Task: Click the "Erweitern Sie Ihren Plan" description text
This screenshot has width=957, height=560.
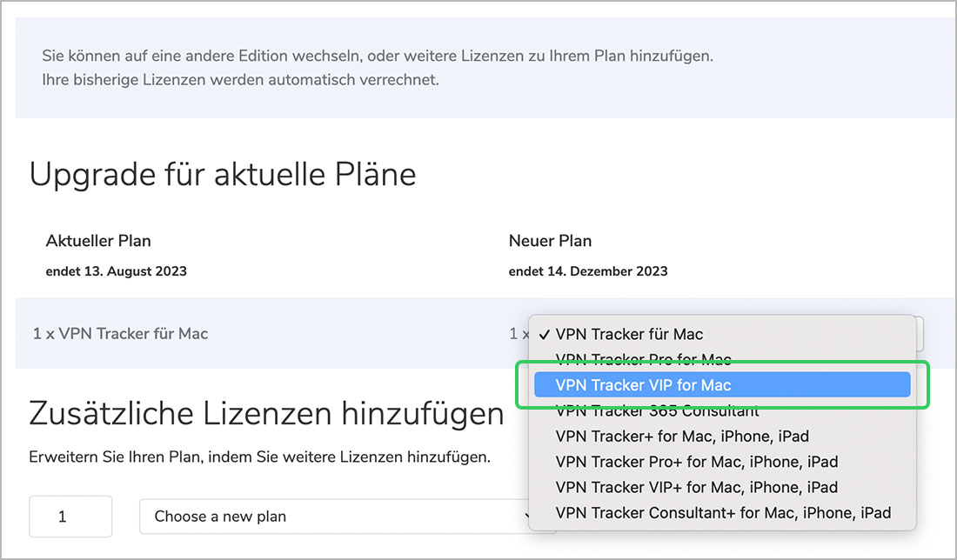Action: pyautogui.click(x=259, y=457)
